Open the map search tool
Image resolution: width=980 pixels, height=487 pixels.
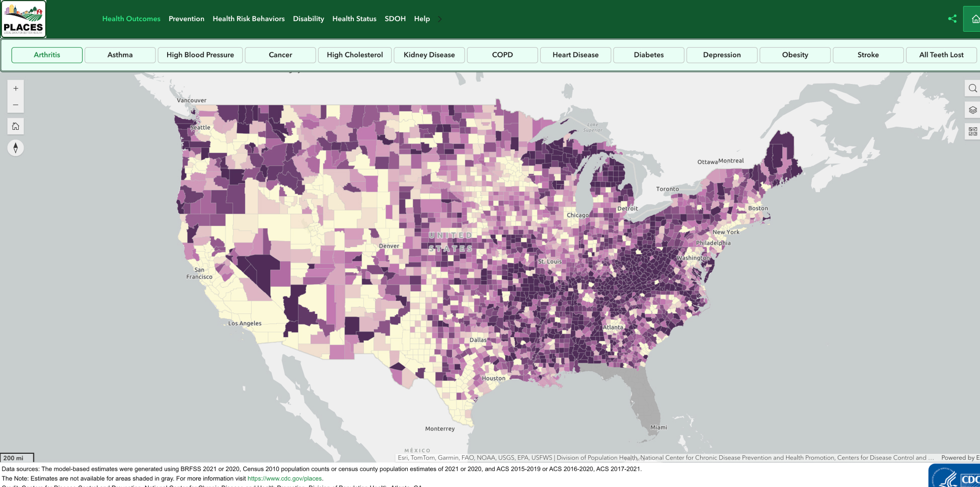[972, 88]
